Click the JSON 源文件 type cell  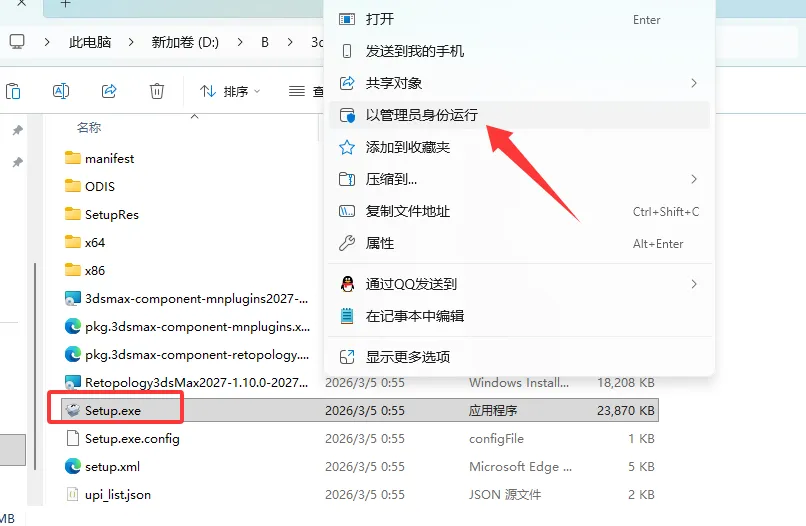click(505, 495)
